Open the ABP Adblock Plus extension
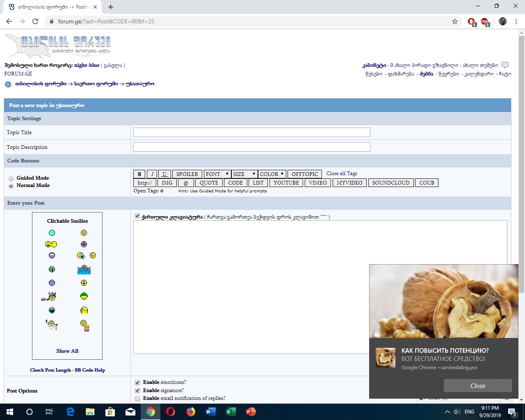 tap(485, 22)
